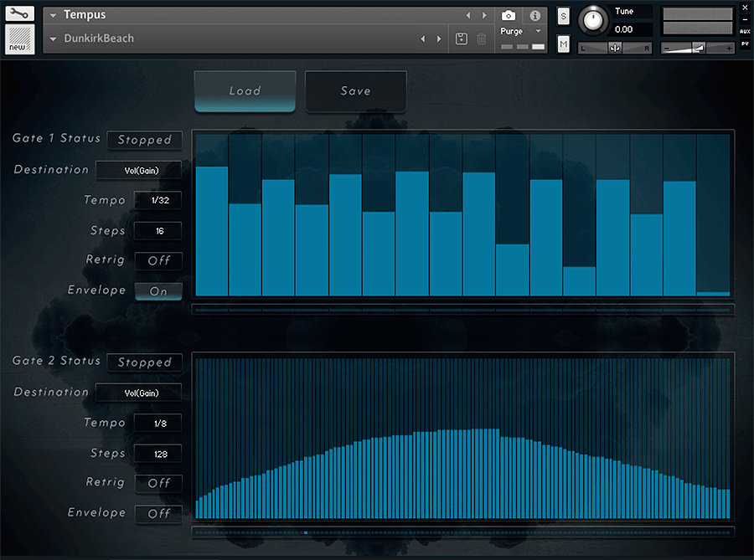Change Gate 2 Tempo from 1/8
This screenshot has width=754, height=560.
(x=157, y=423)
